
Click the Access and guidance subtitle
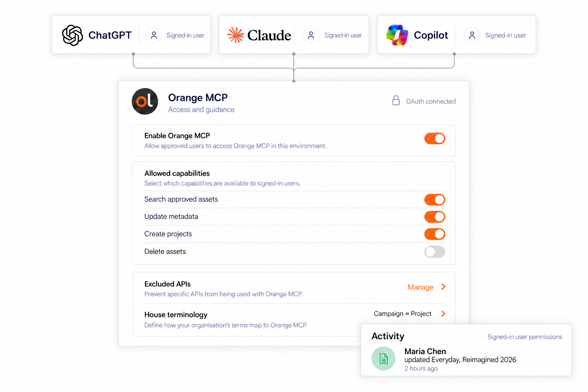click(201, 109)
